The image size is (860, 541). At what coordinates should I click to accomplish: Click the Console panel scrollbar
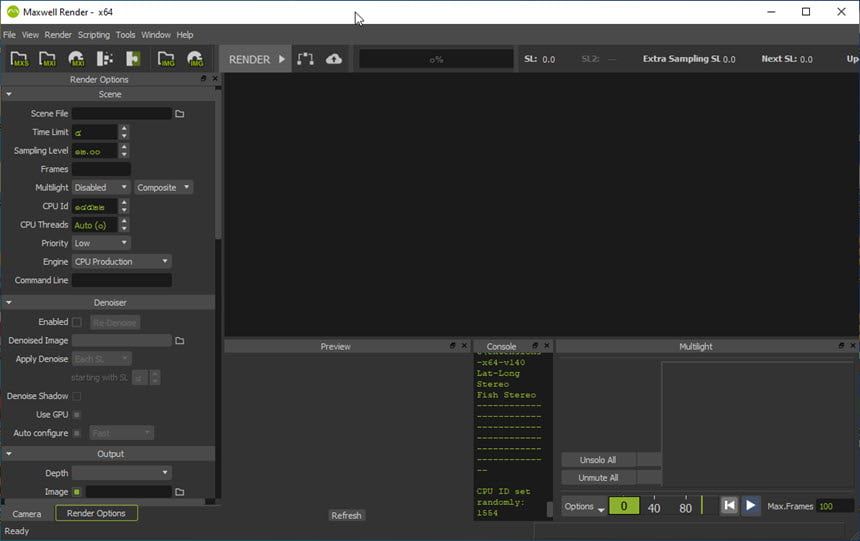(550, 509)
